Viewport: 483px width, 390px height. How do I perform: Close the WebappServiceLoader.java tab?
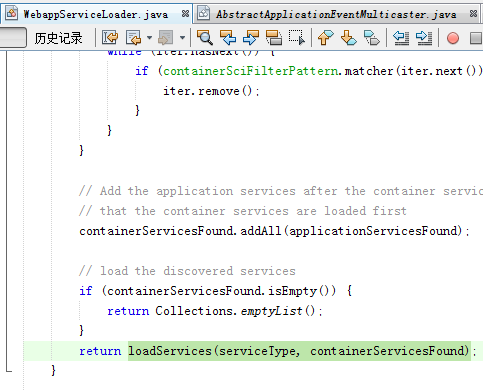[185, 14]
